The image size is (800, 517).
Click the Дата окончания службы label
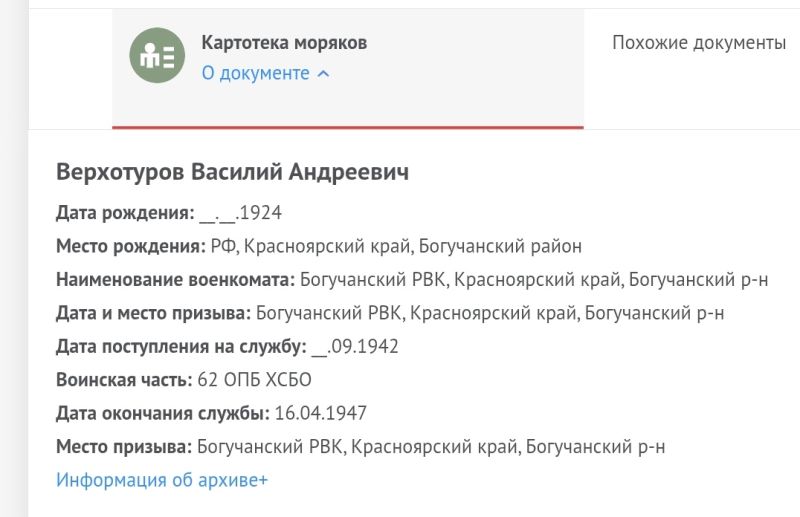(163, 413)
